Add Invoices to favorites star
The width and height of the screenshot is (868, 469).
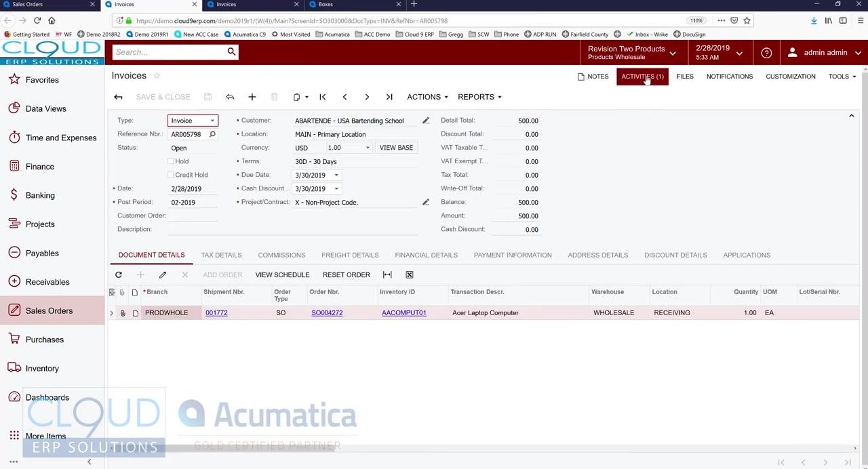[x=157, y=76]
